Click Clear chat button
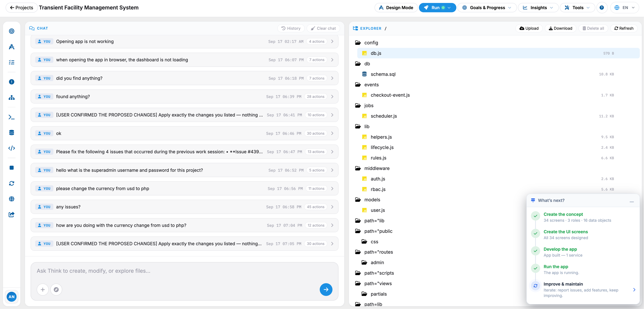This screenshot has width=644, height=309. click(323, 28)
